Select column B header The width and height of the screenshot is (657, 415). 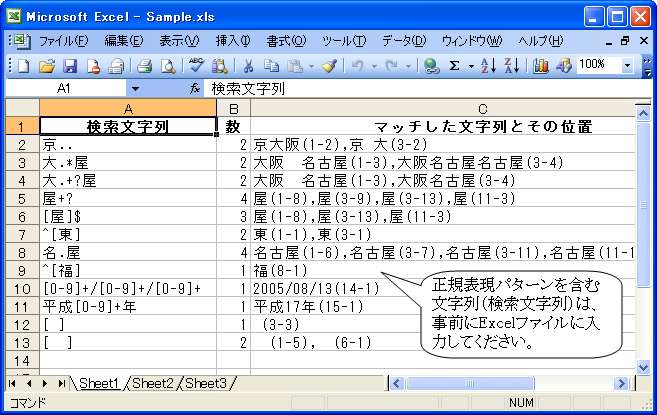coord(233,108)
